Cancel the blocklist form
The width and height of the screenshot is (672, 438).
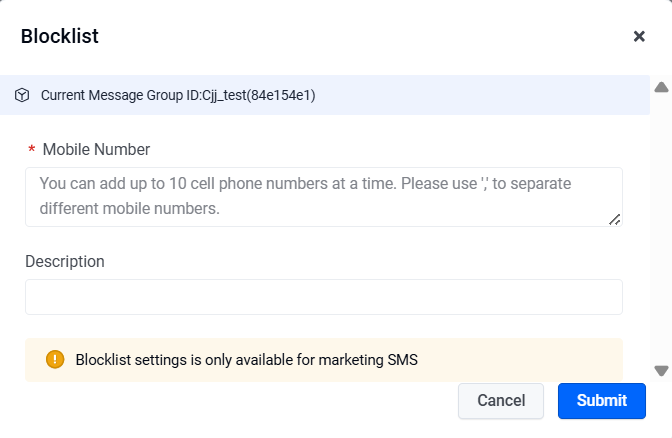pyautogui.click(x=501, y=401)
